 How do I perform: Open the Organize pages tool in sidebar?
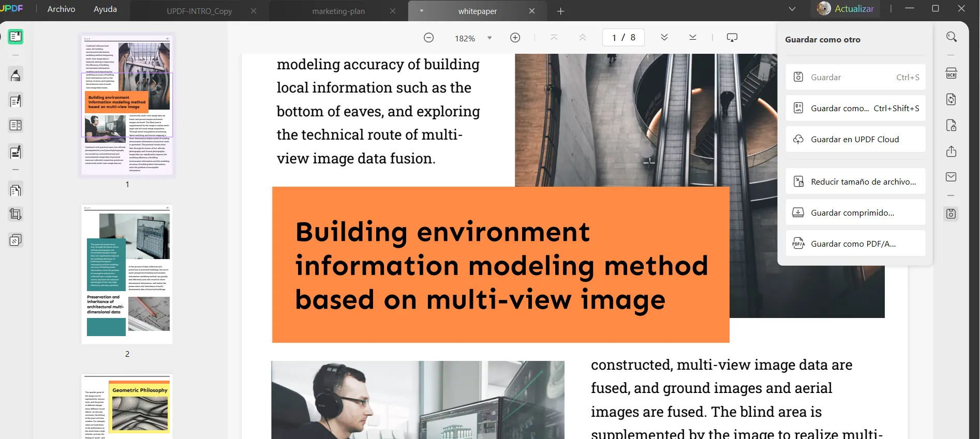pos(16,125)
